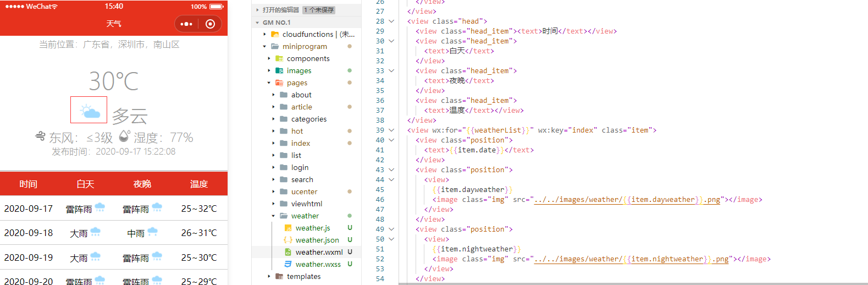Click the 2020-09-19 night thunderstorm icon
Image resolution: width=868 pixels, height=285 pixels.
[x=157, y=256]
